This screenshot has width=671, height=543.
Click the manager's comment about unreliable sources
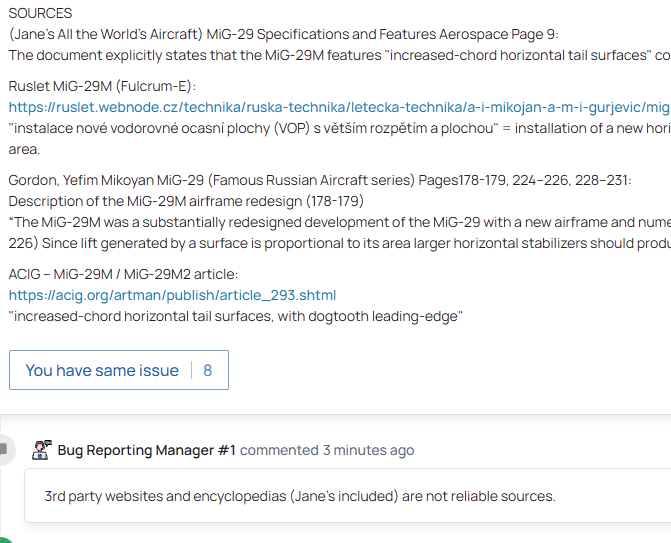coord(299,496)
